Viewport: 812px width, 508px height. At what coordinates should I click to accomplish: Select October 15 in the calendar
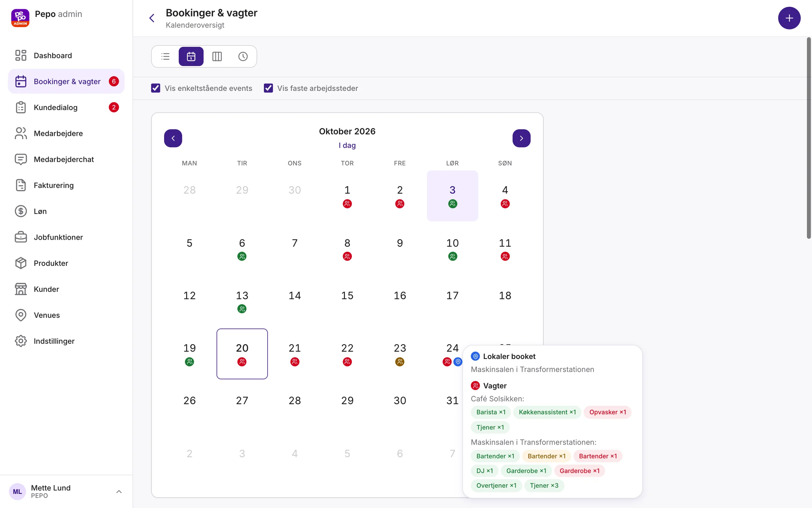pyautogui.click(x=347, y=301)
